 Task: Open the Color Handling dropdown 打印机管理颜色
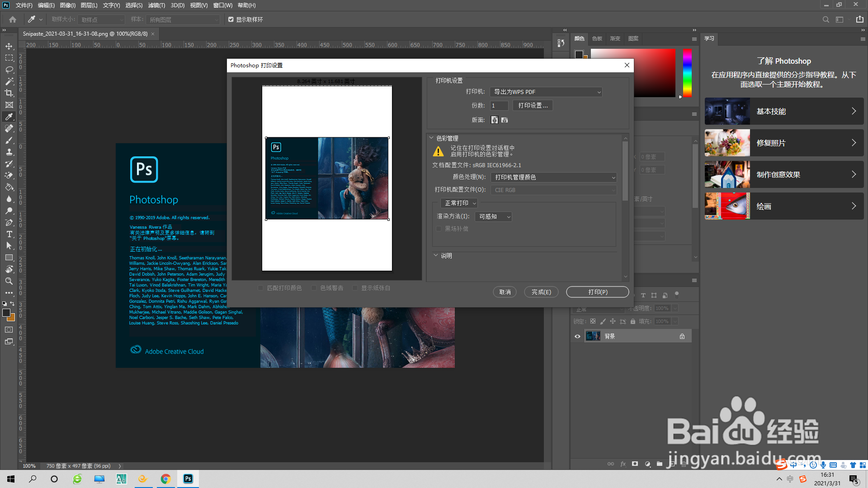tap(554, 177)
